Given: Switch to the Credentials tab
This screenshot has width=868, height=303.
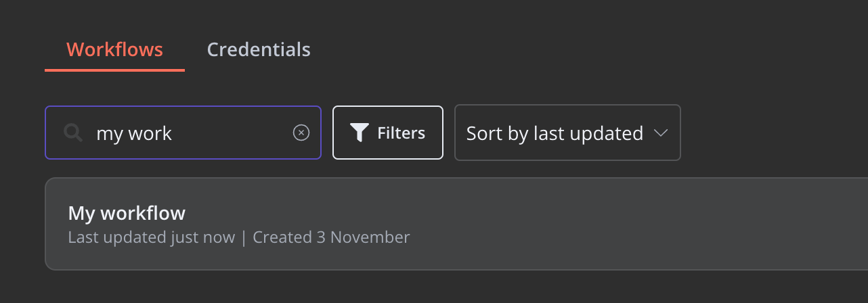Looking at the screenshot, I should point(259,49).
